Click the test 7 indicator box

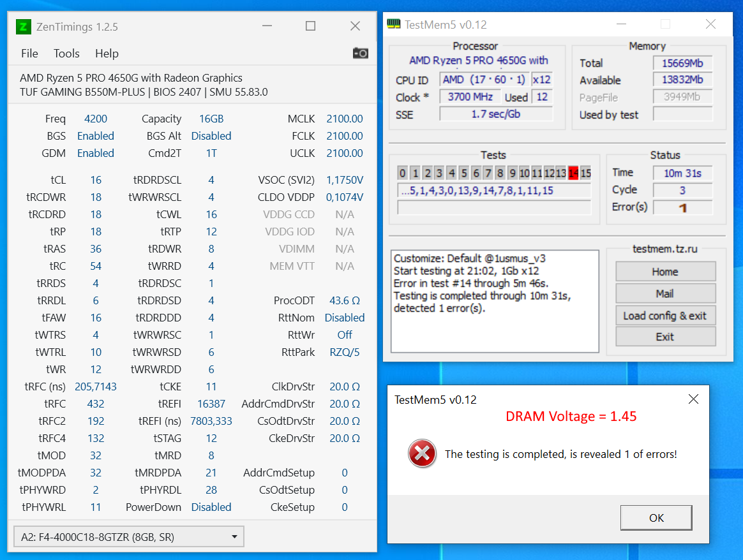pos(488,173)
